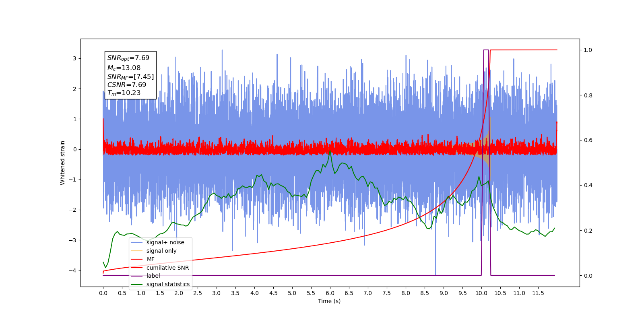Click the SNRMF=[7.45] annotation text
644x322 pixels.
tap(130, 76)
